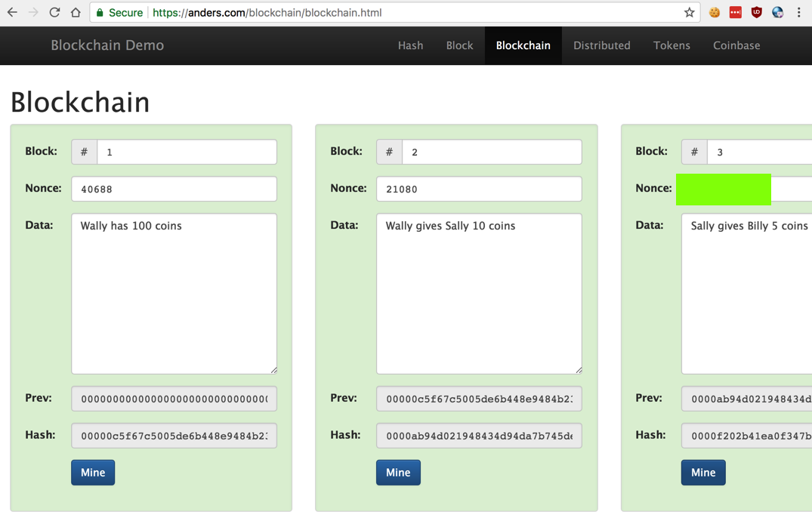This screenshot has width=812, height=521.
Task: Click the block number field showing 3
Action: point(760,152)
